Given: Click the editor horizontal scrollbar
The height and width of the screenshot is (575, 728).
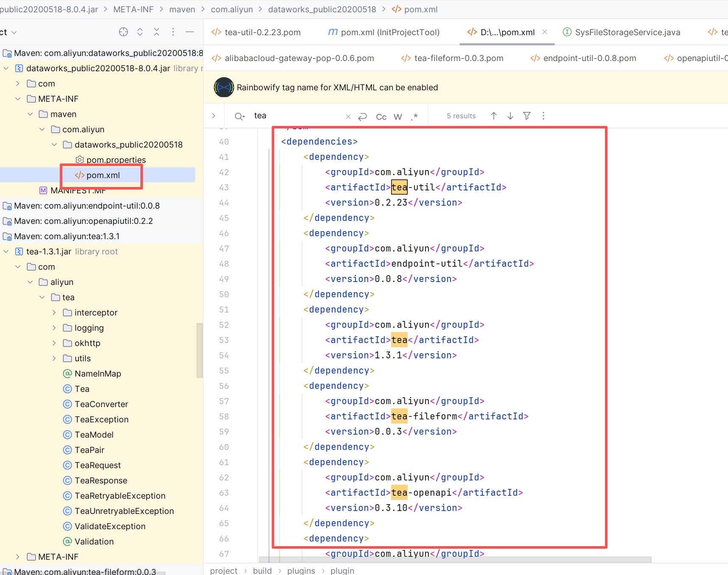Looking at the screenshot, I should click(x=455, y=559).
